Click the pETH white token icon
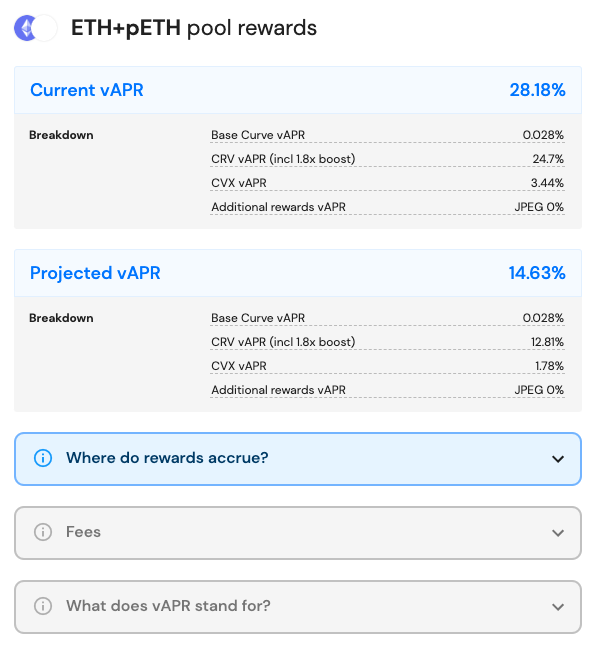The height and width of the screenshot is (663, 593). (x=44, y=28)
